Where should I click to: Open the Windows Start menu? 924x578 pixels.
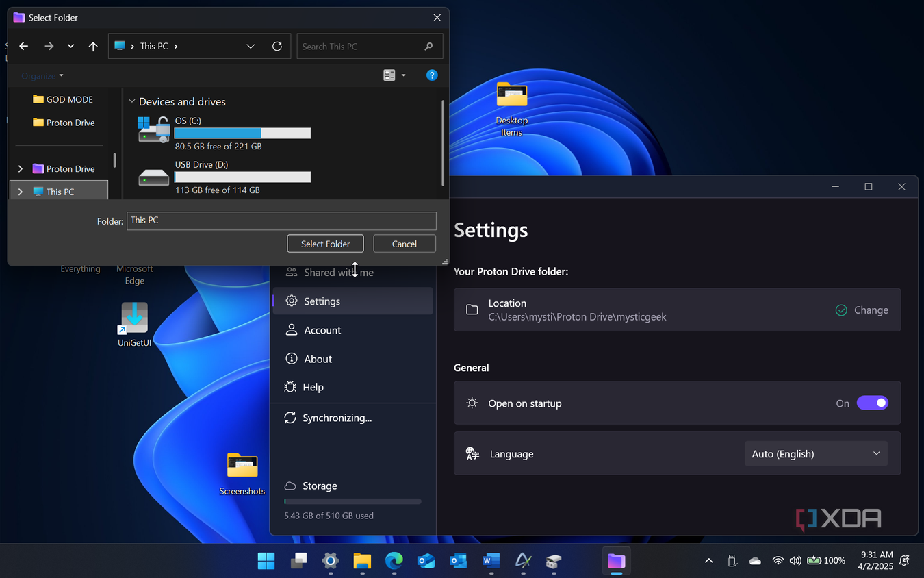tap(266, 561)
